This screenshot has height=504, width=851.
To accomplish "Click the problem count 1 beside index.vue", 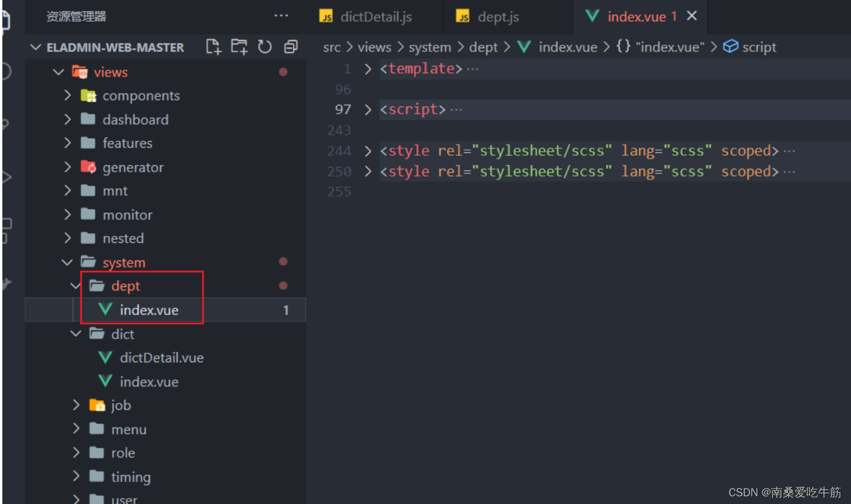I will click(x=286, y=310).
